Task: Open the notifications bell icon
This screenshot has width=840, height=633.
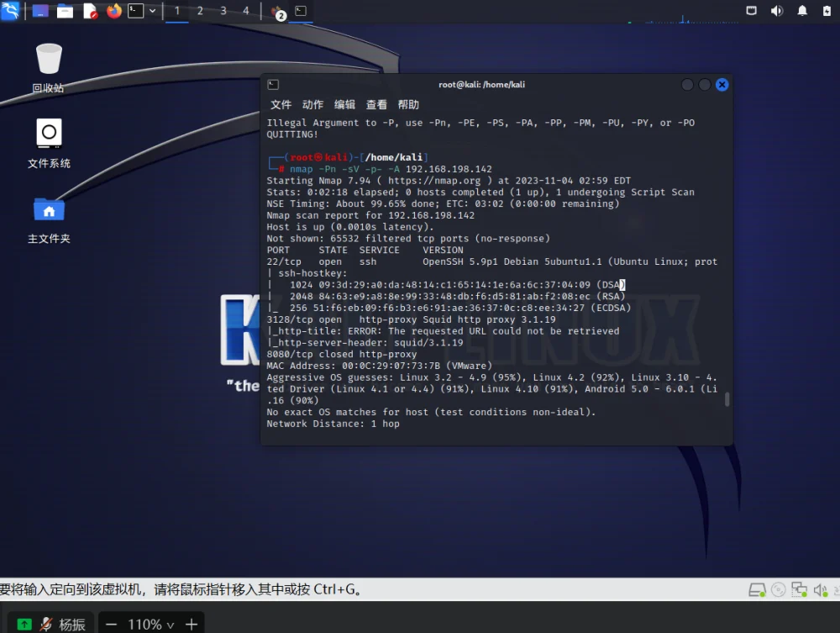Action: click(802, 11)
